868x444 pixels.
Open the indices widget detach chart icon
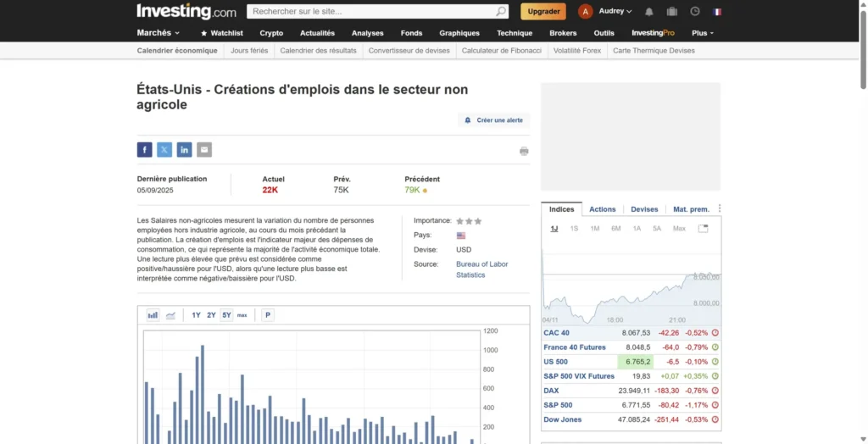(703, 229)
